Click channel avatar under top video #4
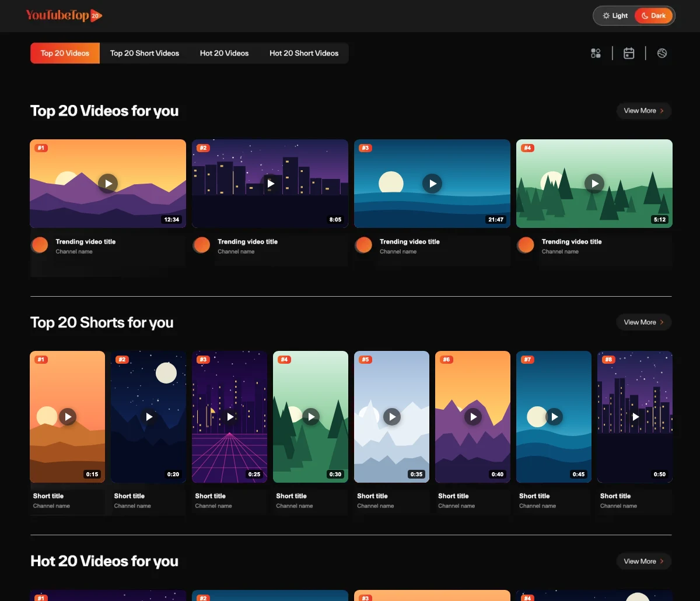The height and width of the screenshot is (601, 700). click(526, 245)
